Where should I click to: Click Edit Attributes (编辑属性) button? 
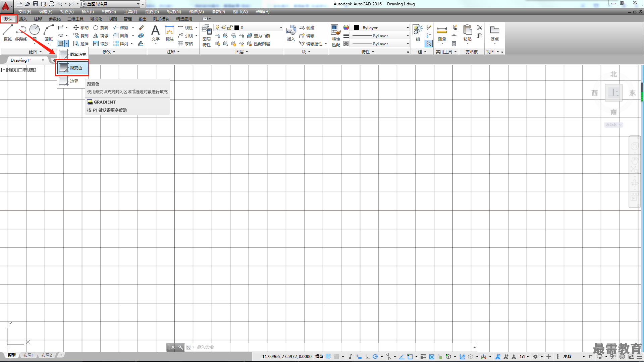click(x=311, y=44)
